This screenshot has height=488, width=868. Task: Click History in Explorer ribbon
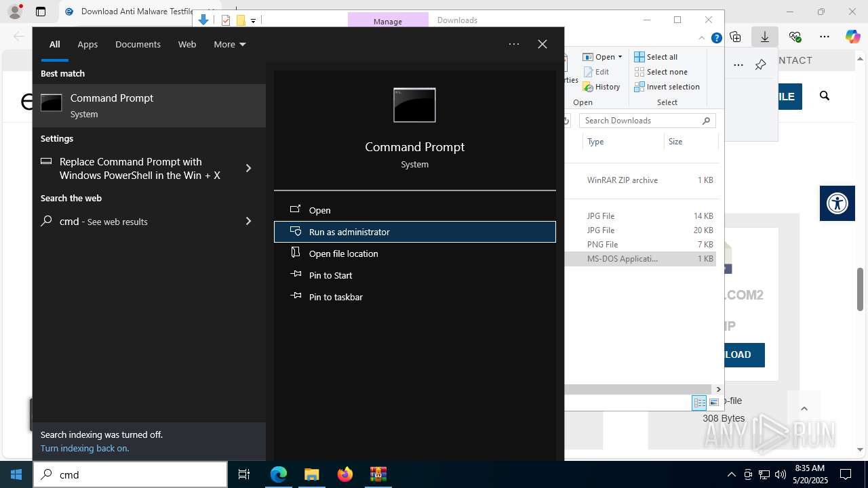(x=601, y=87)
